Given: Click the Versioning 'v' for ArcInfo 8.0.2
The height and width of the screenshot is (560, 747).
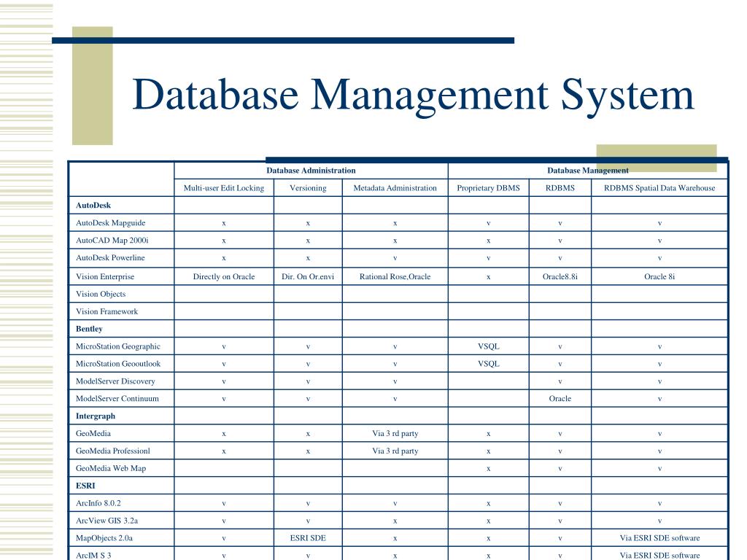Looking at the screenshot, I should pos(309,504).
